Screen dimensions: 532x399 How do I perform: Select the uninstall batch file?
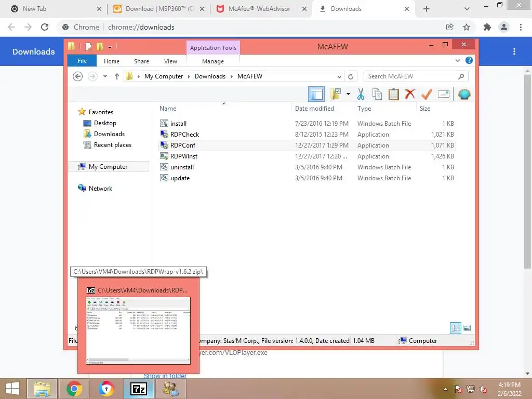[x=307, y=167]
